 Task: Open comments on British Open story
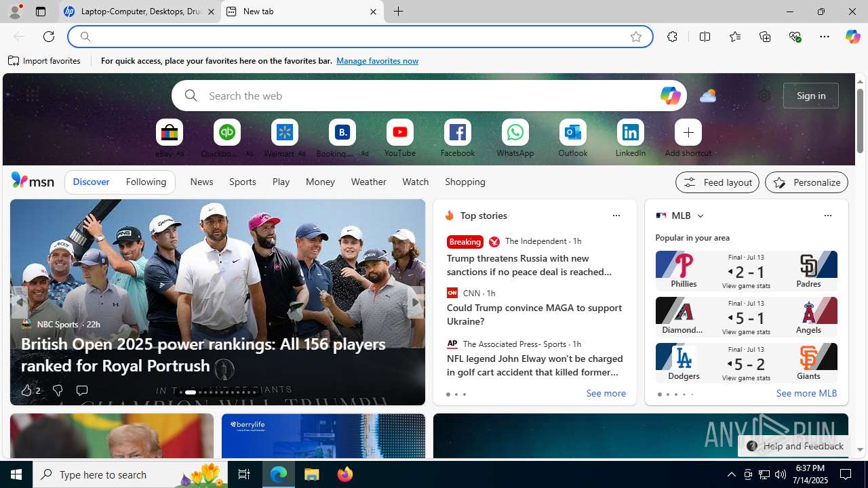click(82, 390)
